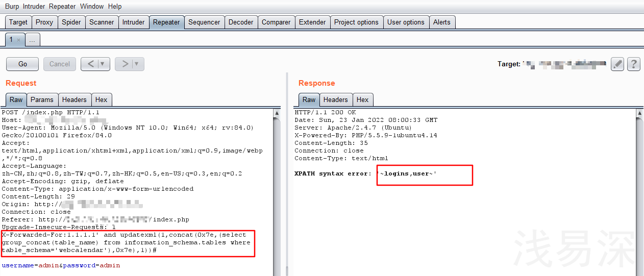Switch to Response Hex tab
The image size is (644, 276).
point(362,99)
